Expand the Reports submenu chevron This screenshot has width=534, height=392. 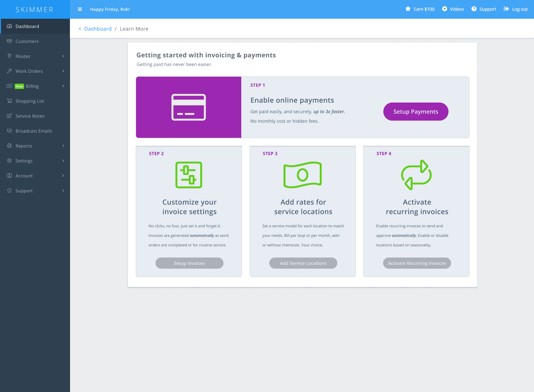point(63,146)
